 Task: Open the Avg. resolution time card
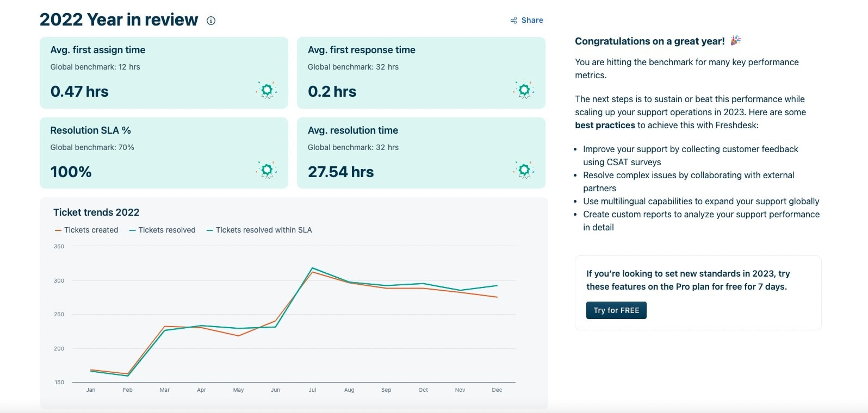click(x=421, y=153)
